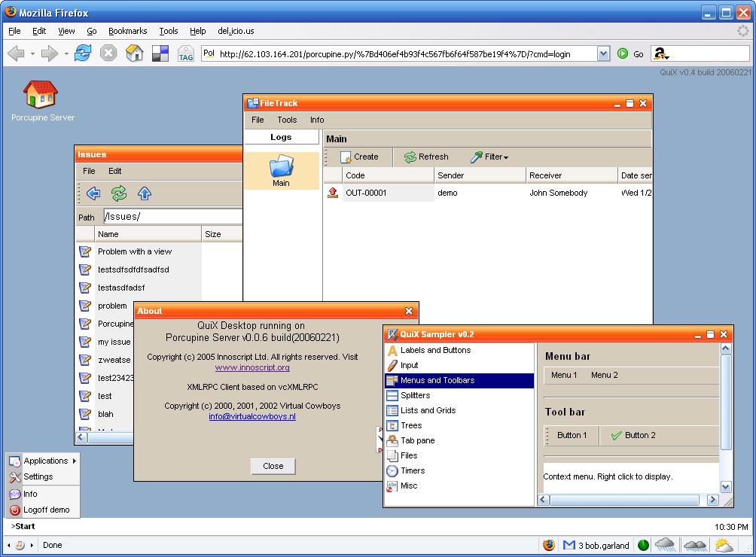Screen dimensions: 756x557
Task: Select Trees in QuiX Sampler list
Action: pyautogui.click(x=411, y=425)
